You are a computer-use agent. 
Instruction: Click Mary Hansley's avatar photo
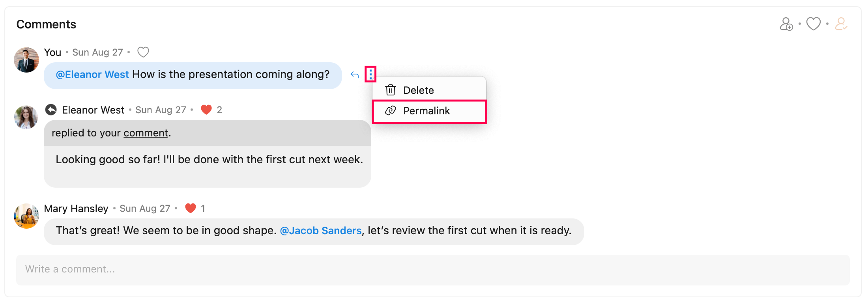pos(26,216)
